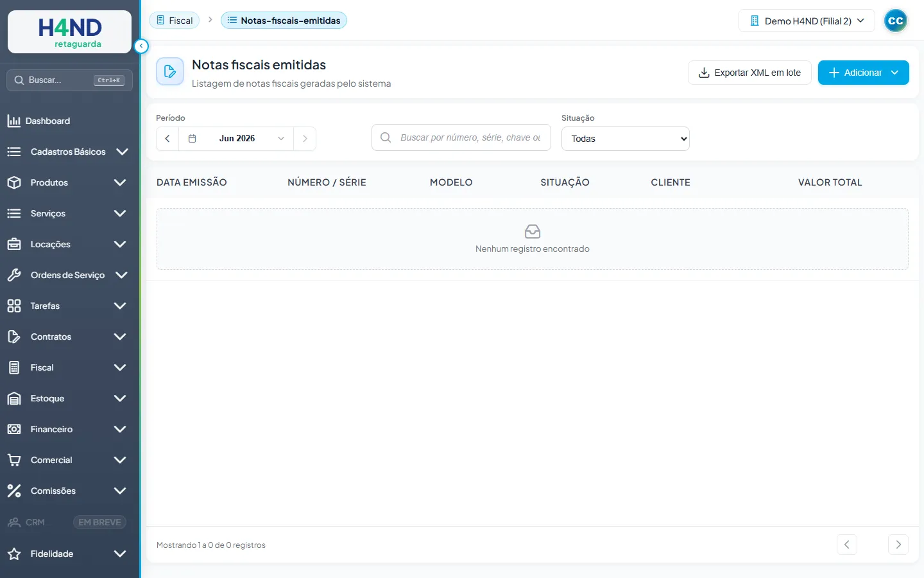Click the Cadastros Básicos list icon
The image size is (924, 578).
tap(14, 152)
